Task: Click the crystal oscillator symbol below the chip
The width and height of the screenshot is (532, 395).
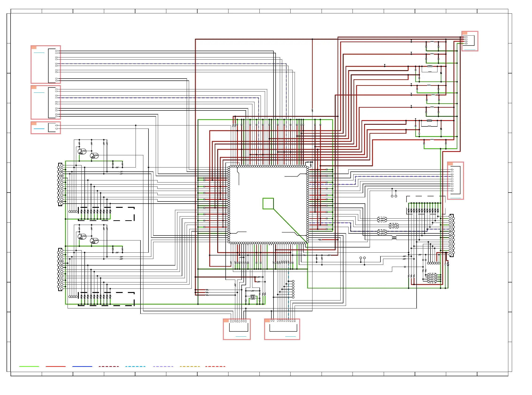Action: 253,297
